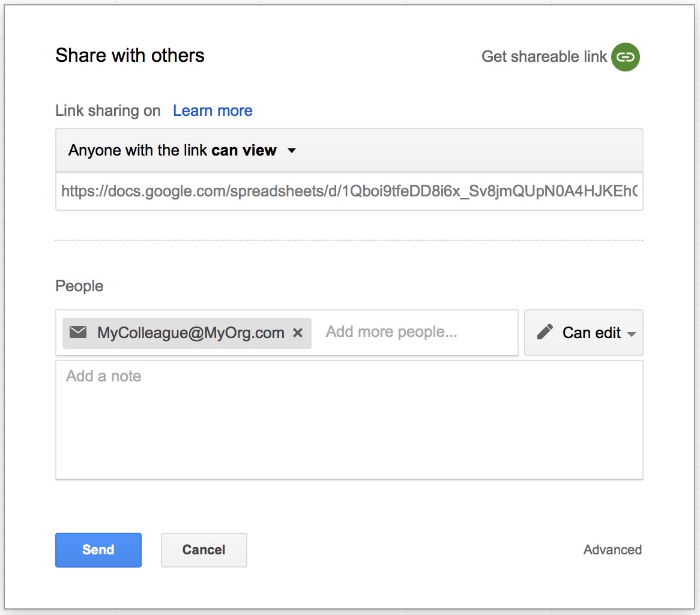Select the MyColleague@MyOrg.com recipient chip
Image resolution: width=700 pixels, height=615 pixels.
190,333
